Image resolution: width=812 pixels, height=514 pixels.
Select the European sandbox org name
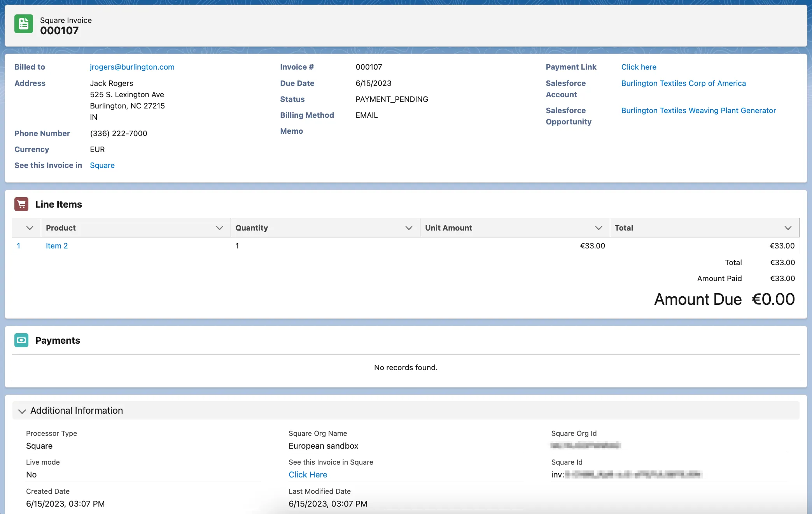point(324,446)
